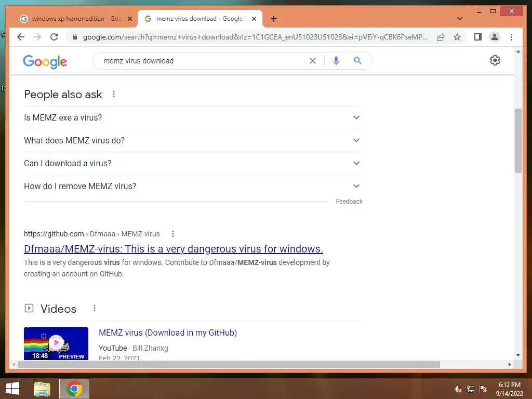The image size is (532, 399).
Task: Clear the search box text
Action: coord(312,61)
